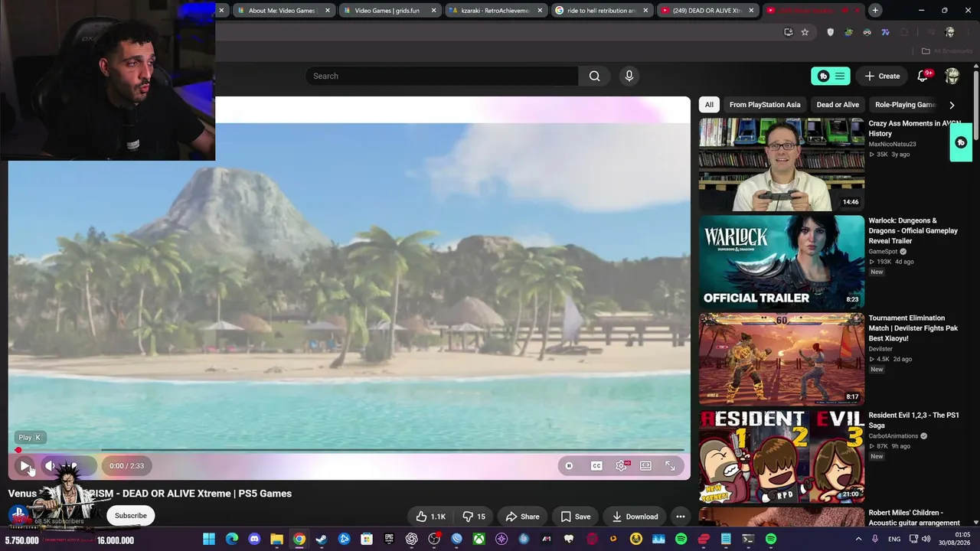Open YouTube notifications bell
Viewport: 980px width, 551px height.
(923, 76)
